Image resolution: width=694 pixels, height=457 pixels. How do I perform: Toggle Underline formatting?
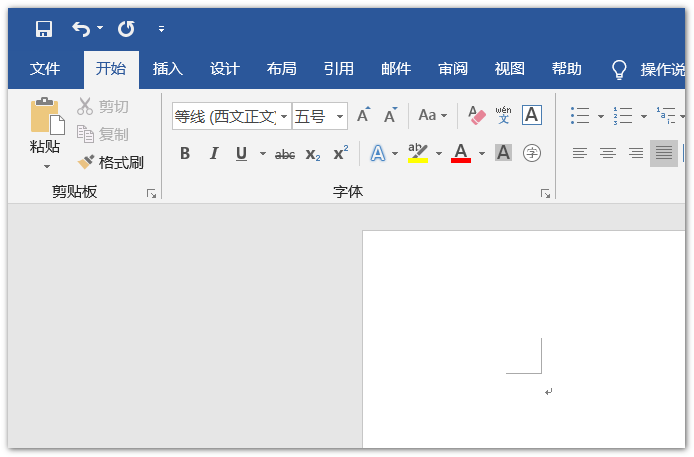(241, 154)
